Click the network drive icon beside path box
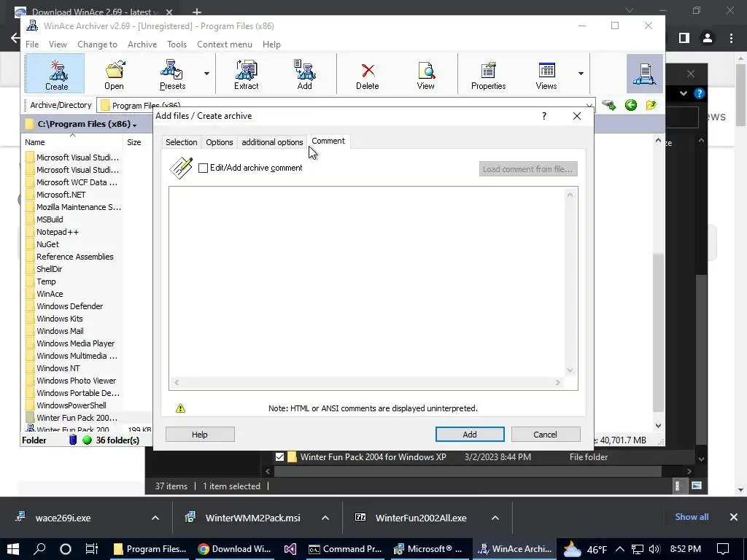 609,105
